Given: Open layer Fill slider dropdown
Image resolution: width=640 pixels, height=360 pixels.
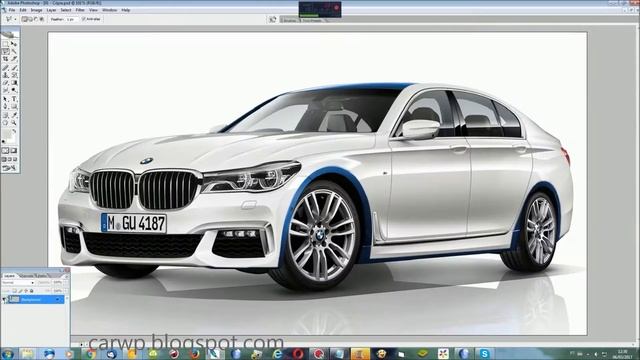Looking at the screenshot, I should click(x=65, y=291).
